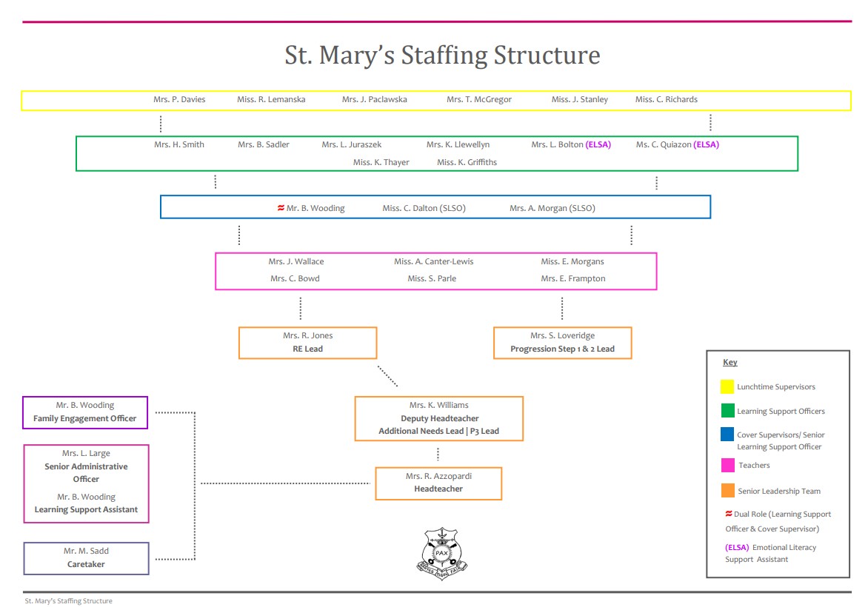Screen dimensions: 868x607
Task: Click the orange Senior Leadership Team swatch
Action: pos(727,491)
